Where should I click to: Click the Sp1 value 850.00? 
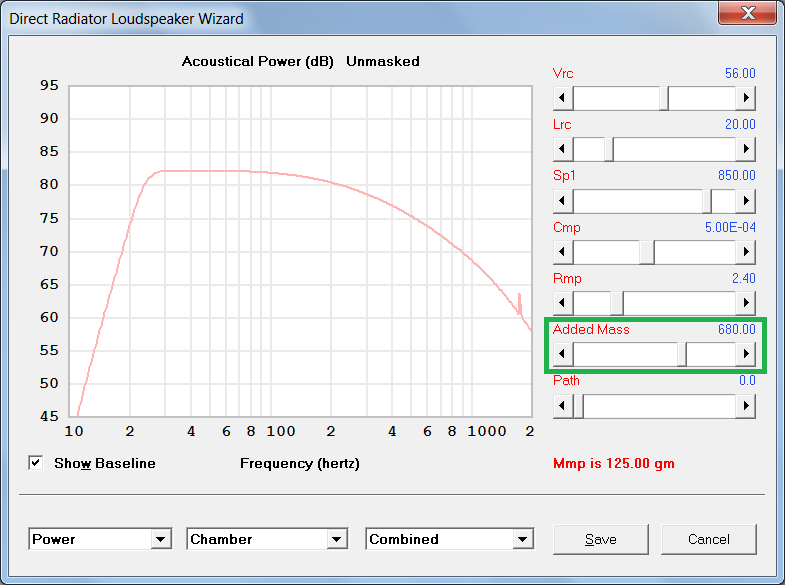coord(736,176)
